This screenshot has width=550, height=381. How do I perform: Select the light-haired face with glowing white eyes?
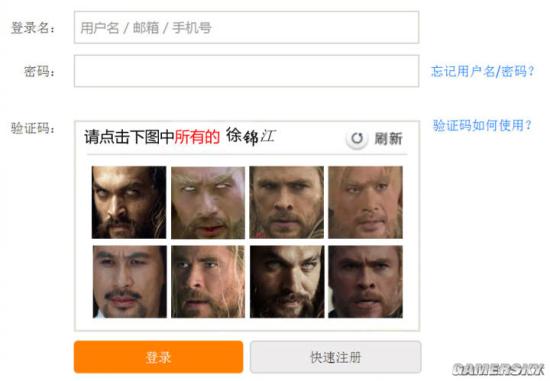click(208, 202)
